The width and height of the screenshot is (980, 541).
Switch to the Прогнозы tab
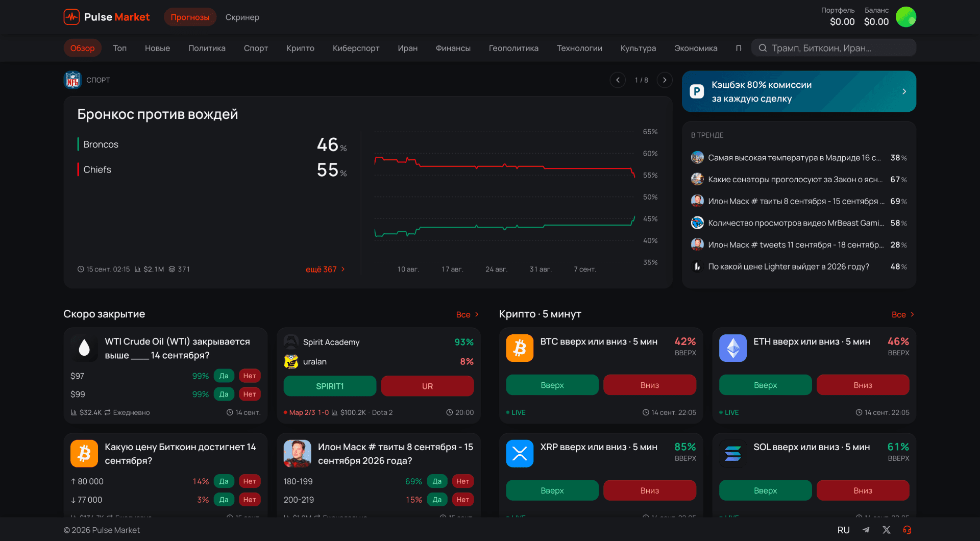pyautogui.click(x=190, y=17)
